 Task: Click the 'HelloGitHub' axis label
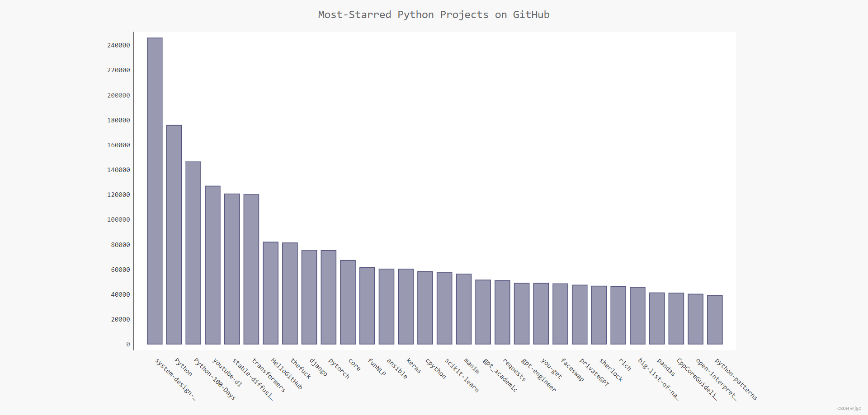(x=287, y=374)
